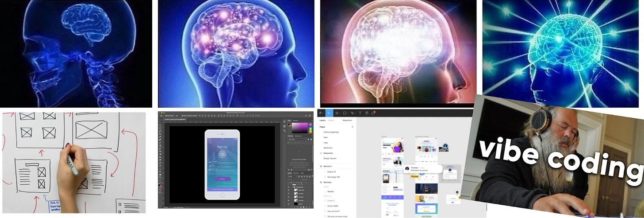Screen dimensions: 644x218
Task: Click the back arrow in Sign Up mockup
Action: [211, 142]
